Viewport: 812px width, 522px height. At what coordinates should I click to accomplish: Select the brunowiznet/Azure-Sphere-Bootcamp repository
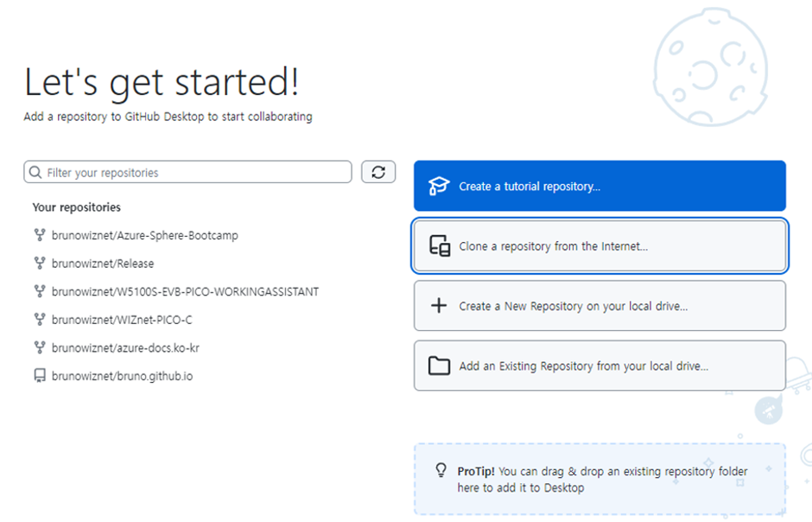144,235
